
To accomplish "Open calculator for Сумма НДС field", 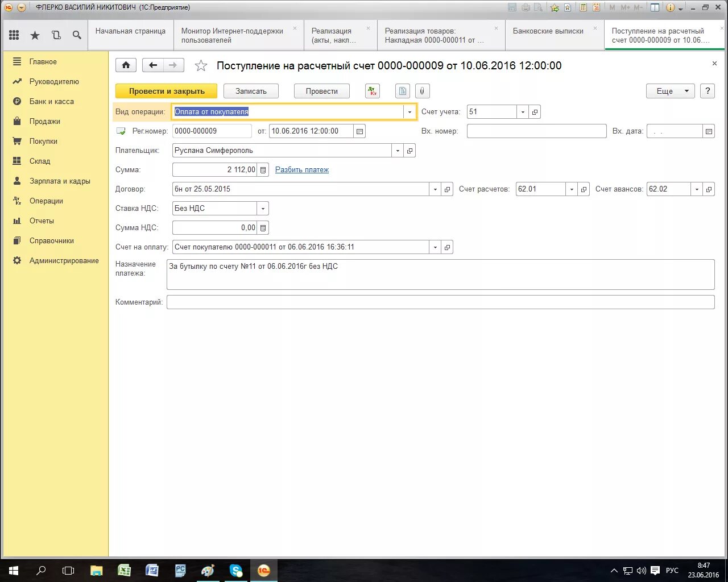I will click(263, 228).
